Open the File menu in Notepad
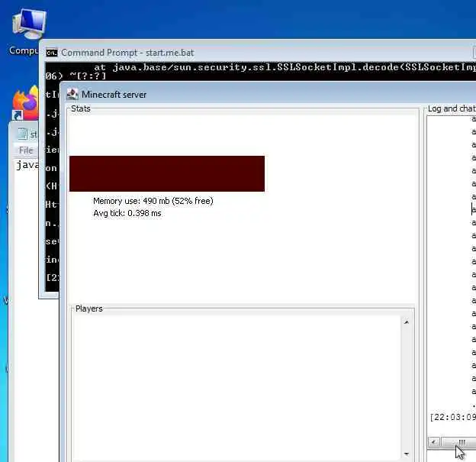Image resolution: width=476 pixels, height=462 pixels. point(26,150)
